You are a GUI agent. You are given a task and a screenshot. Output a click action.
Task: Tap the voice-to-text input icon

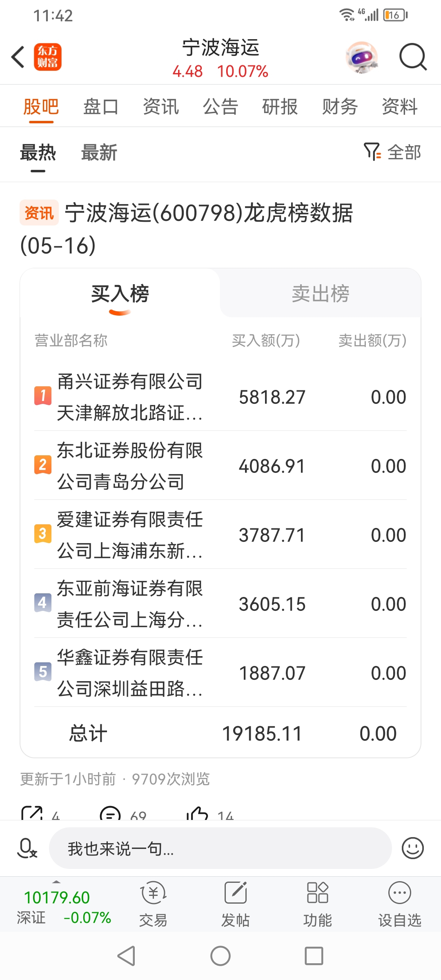coord(27,848)
